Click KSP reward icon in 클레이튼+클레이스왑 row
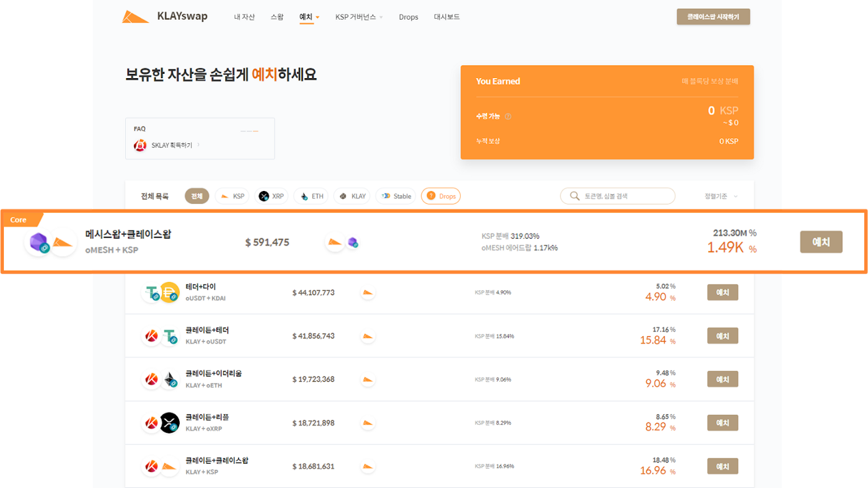Screen dimensions: 868x488 coord(368,466)
